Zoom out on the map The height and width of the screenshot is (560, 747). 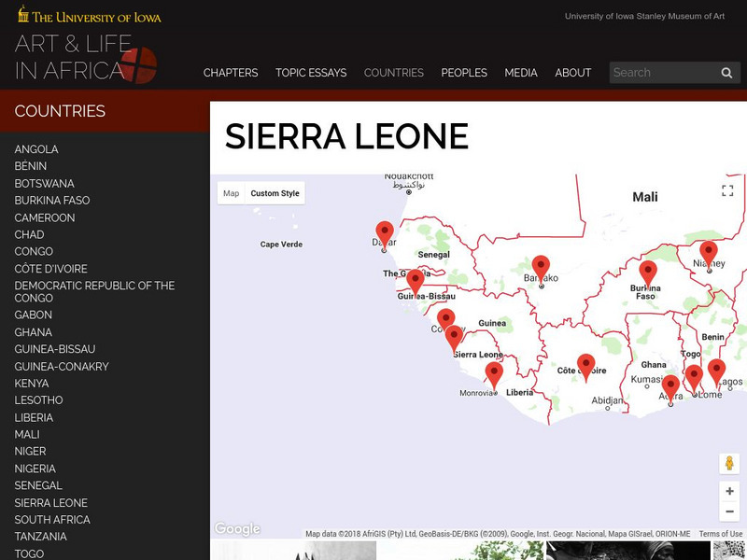pyautogui.click(x=729, y=511)
